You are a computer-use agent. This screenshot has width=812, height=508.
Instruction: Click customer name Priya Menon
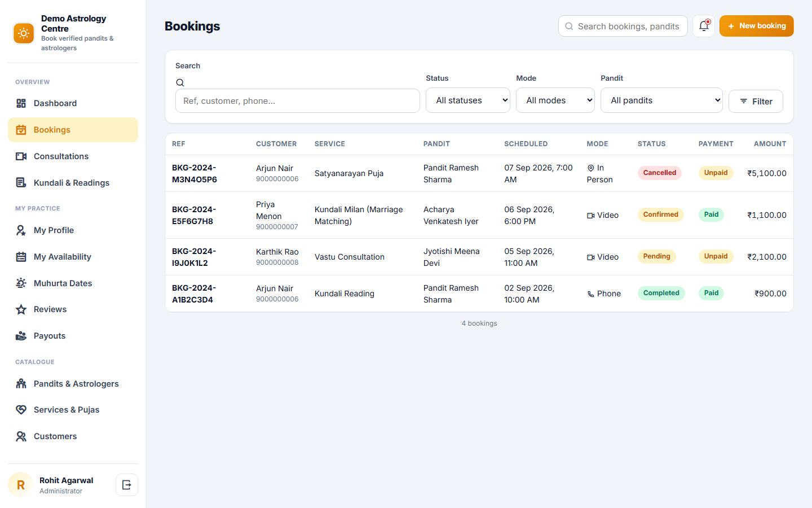point(269,211)
